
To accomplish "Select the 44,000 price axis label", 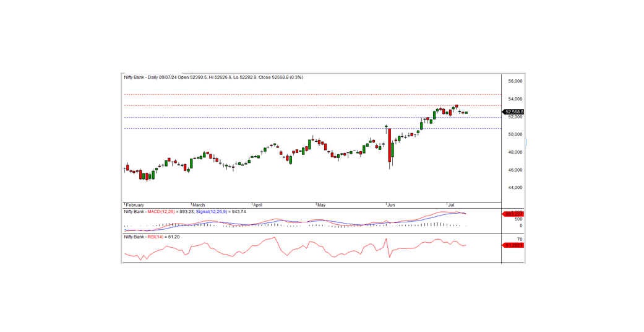I will point(515,188).
